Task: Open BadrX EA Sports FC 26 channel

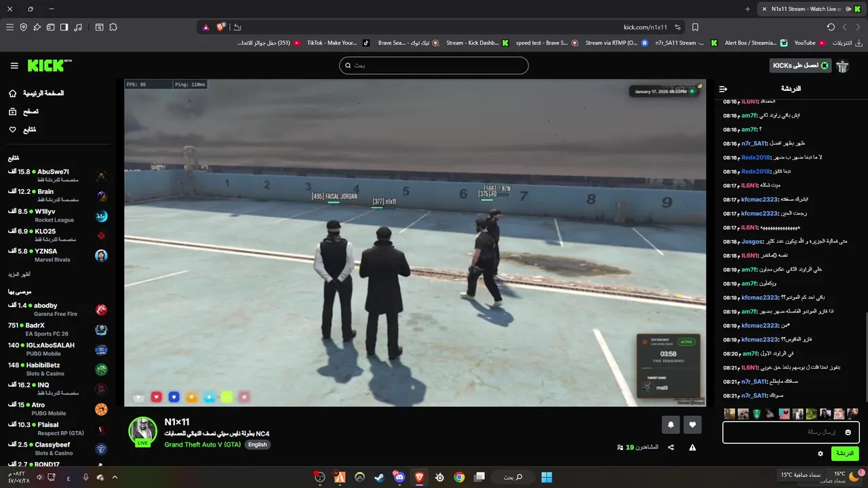Action: (58, 329)
